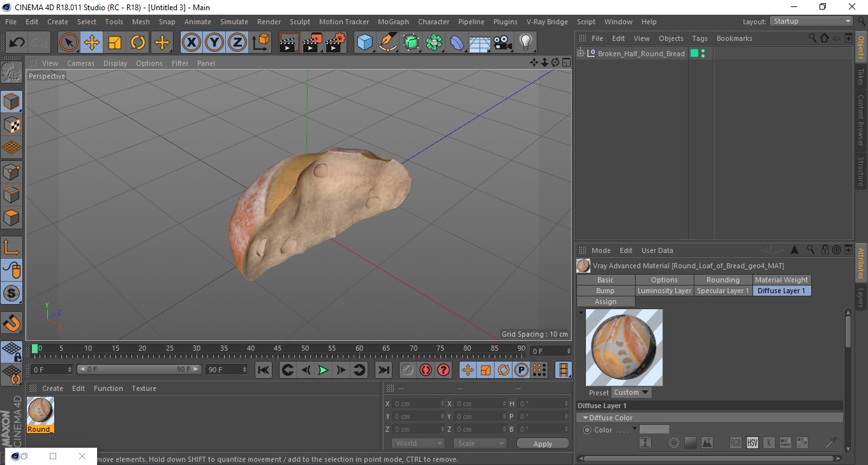Toggle Autokeying
The image size is (868, 465).
click(426, 370)
